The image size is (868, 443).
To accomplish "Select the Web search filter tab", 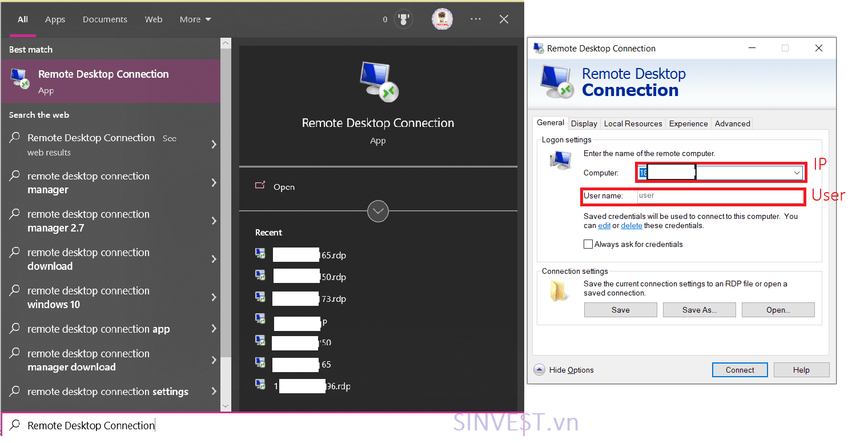I will coord(154,19).
